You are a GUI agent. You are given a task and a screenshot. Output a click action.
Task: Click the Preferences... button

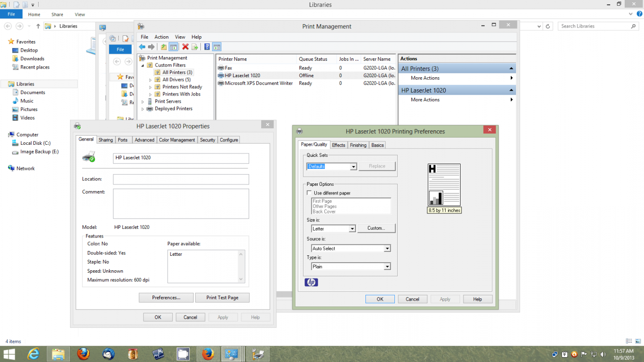(x=166, y=298)
